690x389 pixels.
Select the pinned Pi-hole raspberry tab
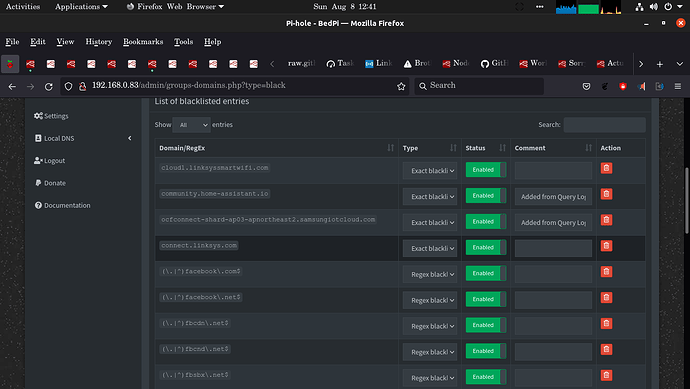click(10, 64)
